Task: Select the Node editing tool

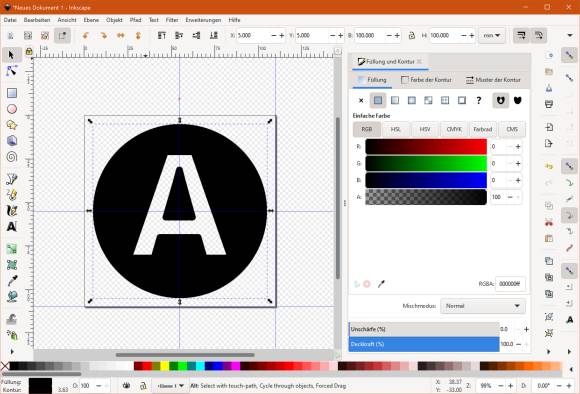Action: coord(11,71)
